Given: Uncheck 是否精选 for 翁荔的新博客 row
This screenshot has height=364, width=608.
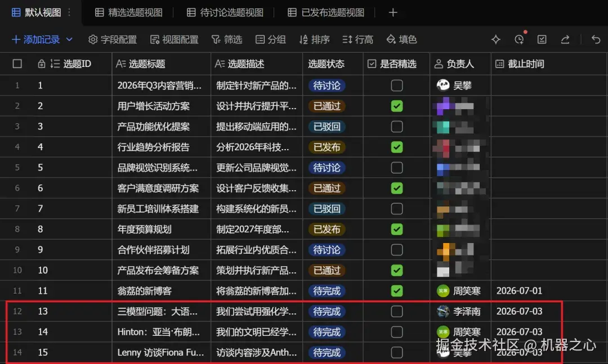Looking at the screenshot, I should click(x=397, y=291).
